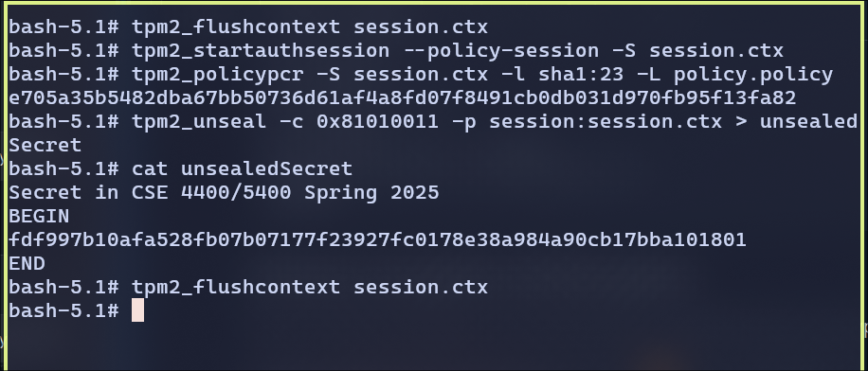Click the session:session.ctx argument
The image size is (868, 371).
(606, 122)
